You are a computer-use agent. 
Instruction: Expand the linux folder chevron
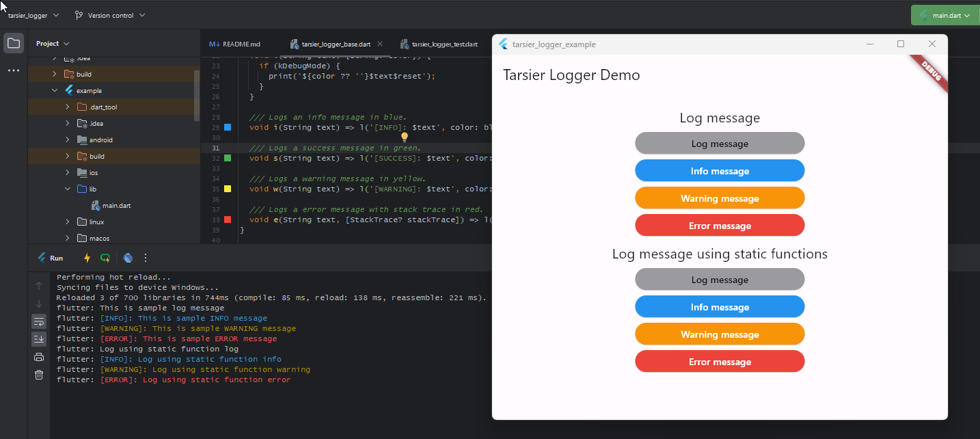click(x=67, y=222)
